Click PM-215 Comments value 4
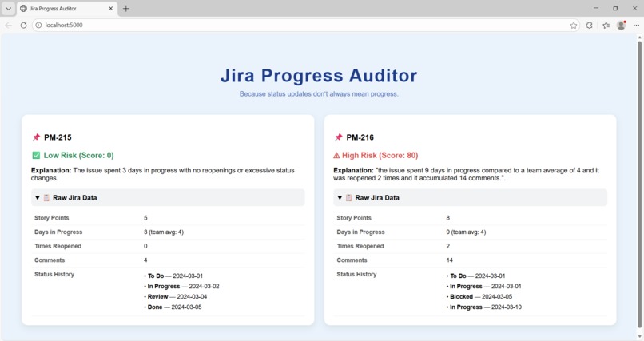Viewport: 644px width, 341px height. [x=145, y=260]
